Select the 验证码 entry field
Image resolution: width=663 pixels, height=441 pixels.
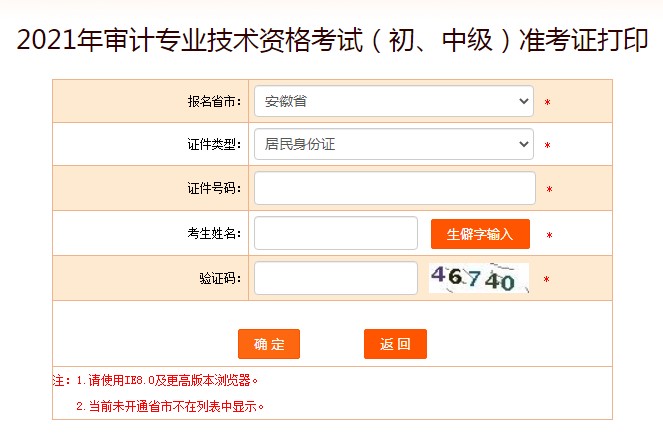point(335,278)
